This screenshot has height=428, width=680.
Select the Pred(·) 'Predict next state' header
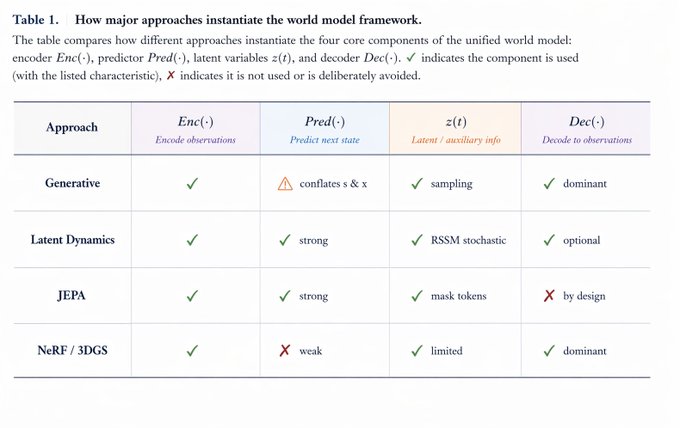pos(325,129)
